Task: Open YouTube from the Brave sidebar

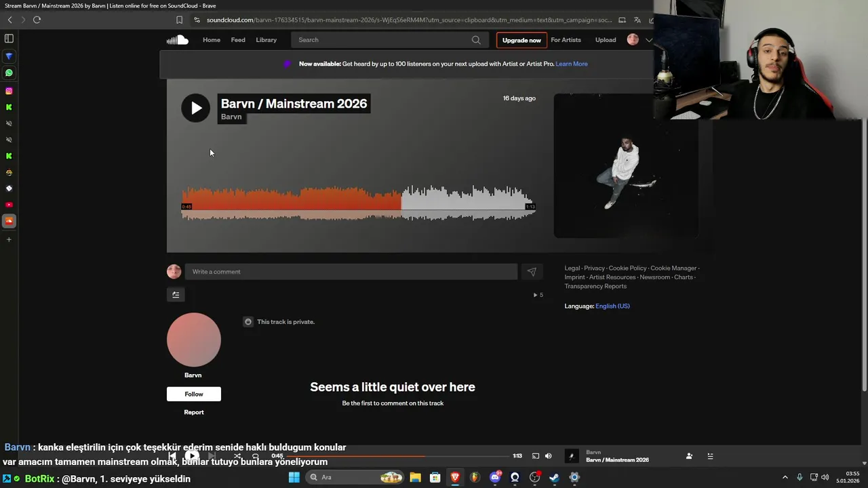Action: point(9,205)
